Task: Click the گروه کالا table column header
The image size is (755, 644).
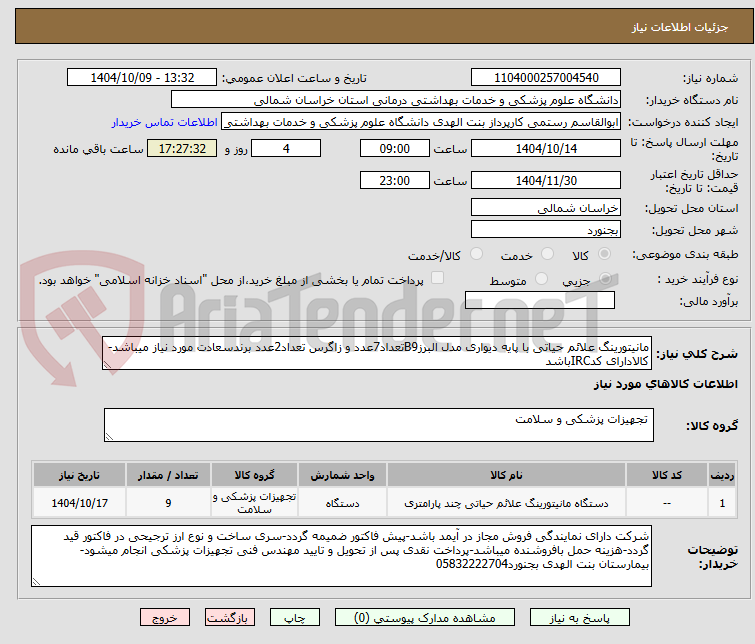Action: (254, 475)
